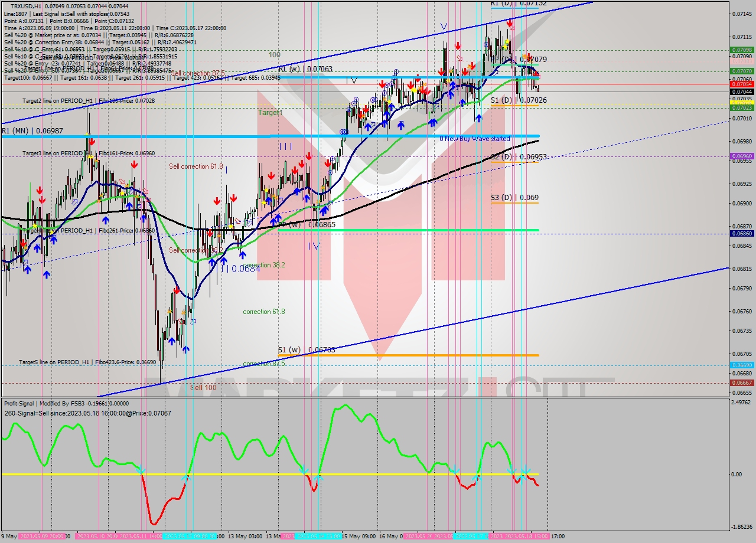Click the S1 (w) | 0.06703 label
Screen dimensions: 756x543
307,350
